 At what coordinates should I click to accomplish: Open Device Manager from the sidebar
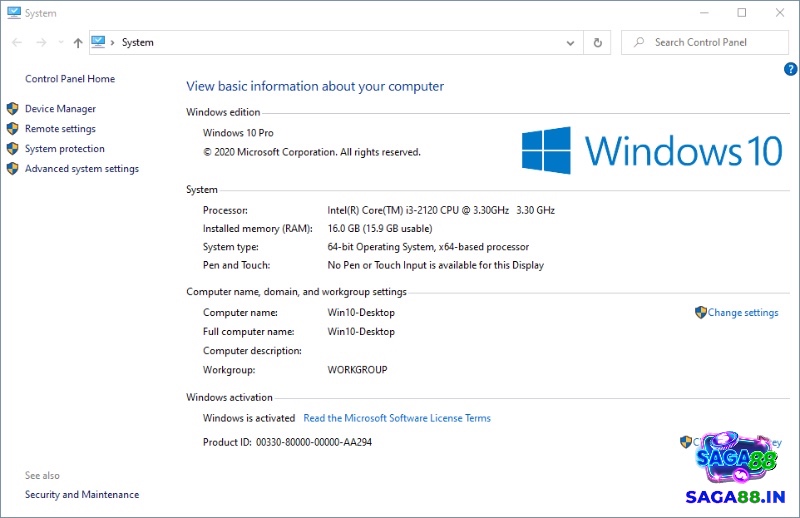(60, 109)
